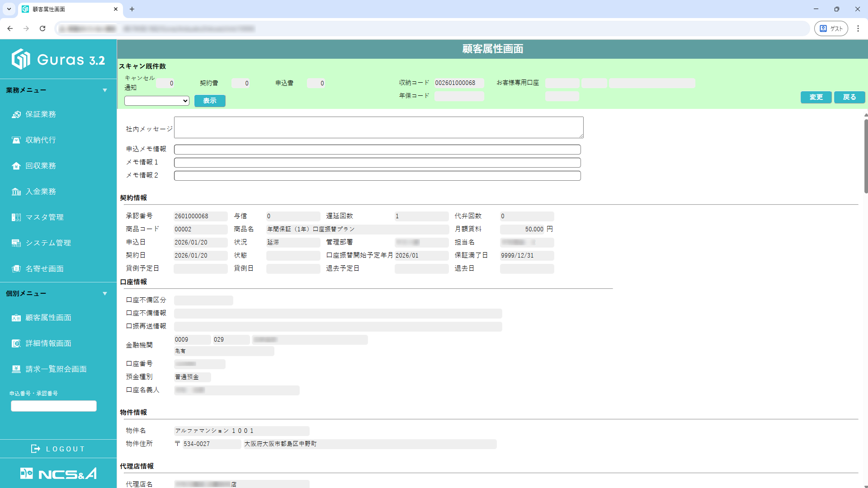Click the 申込番号・承認番号 input field
This screenshot has width=868, height=488.
53,406
